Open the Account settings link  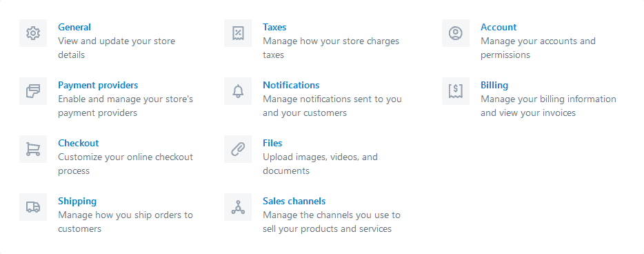point(499,27)
